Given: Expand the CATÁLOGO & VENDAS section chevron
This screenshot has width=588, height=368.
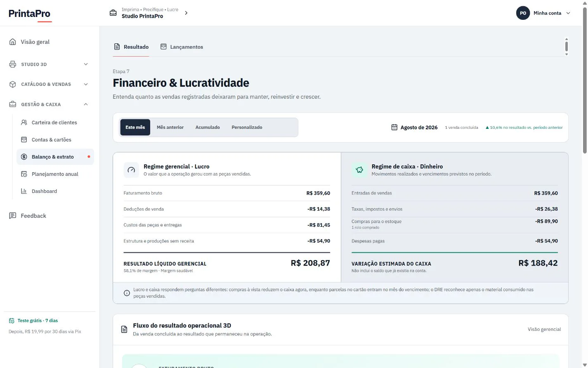Looking at the screenshot, I should click(86, 84).
